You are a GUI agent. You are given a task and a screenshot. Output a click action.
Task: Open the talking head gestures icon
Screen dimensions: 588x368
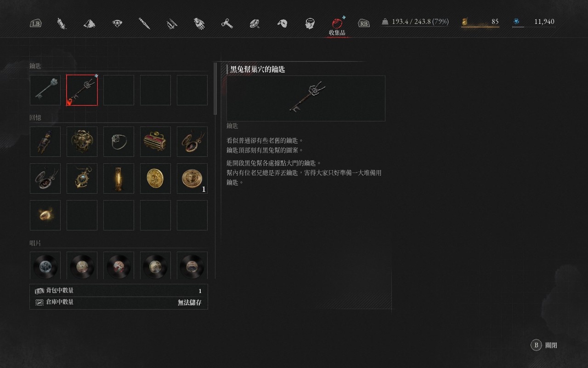pyautogui.click(x=310, y=23)
